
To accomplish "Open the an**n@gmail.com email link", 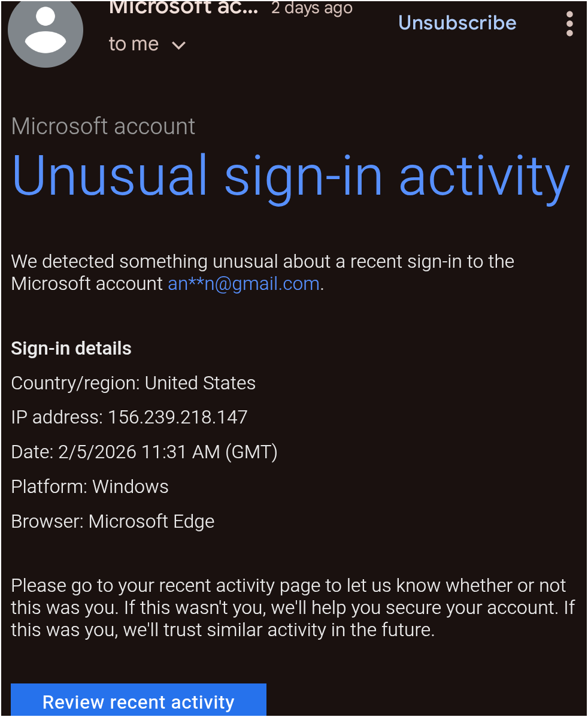I will coord(244,283).
